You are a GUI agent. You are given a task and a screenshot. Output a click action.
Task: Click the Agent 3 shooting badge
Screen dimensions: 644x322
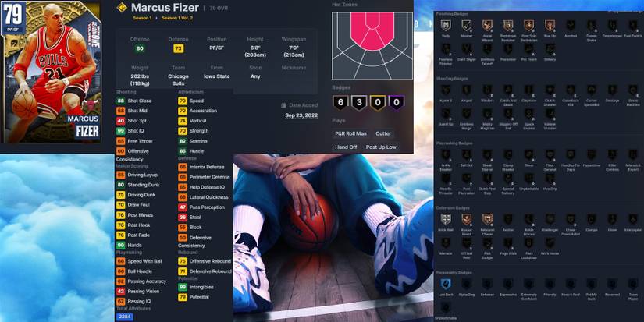click(x=446, y=90)
